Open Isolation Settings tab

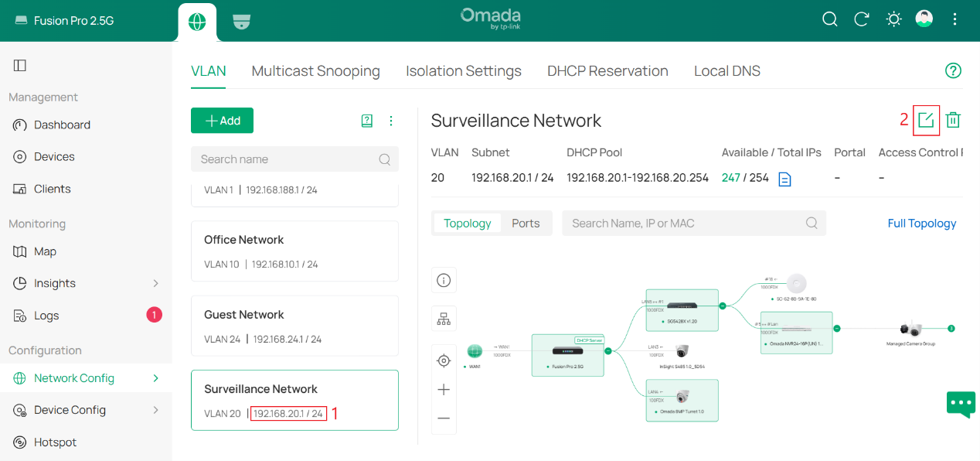464,71
